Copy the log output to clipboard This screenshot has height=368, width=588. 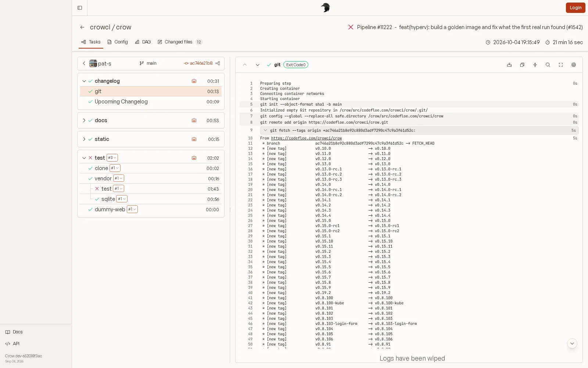tap(522, 65)
